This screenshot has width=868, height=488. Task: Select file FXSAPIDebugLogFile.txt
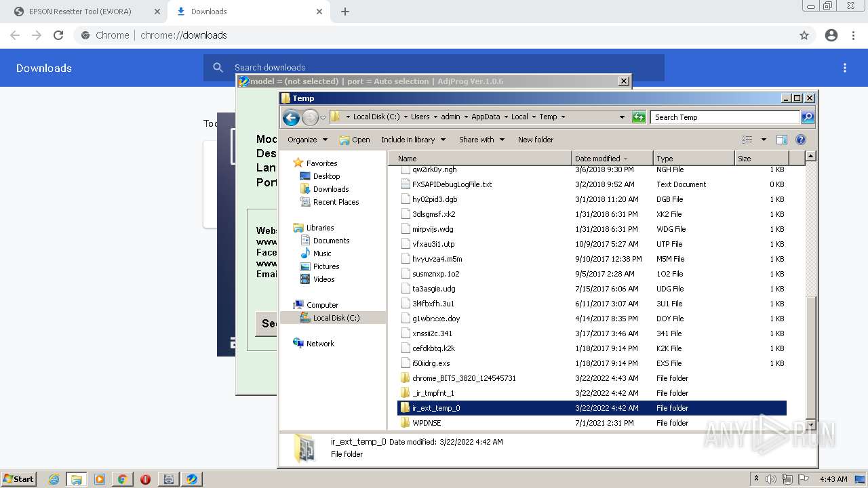452,184
